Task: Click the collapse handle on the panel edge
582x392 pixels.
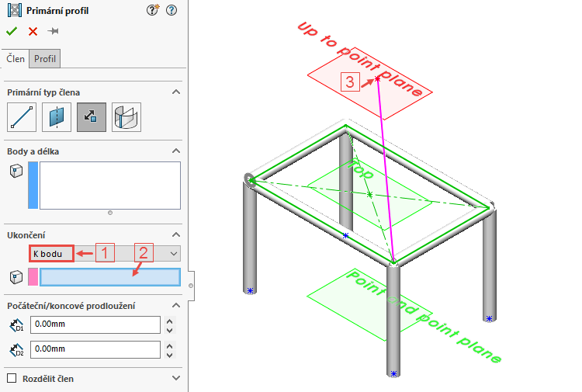Action: pos(191,286)
